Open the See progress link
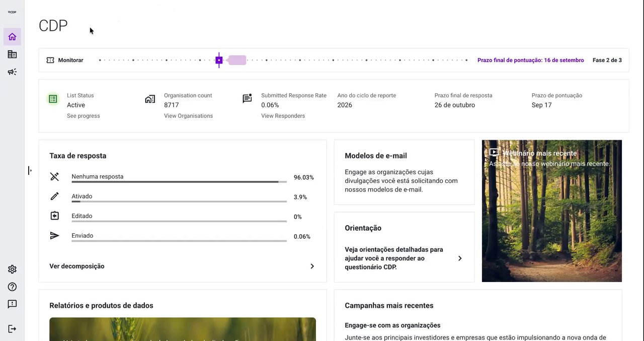 click(x=84, y=116)
